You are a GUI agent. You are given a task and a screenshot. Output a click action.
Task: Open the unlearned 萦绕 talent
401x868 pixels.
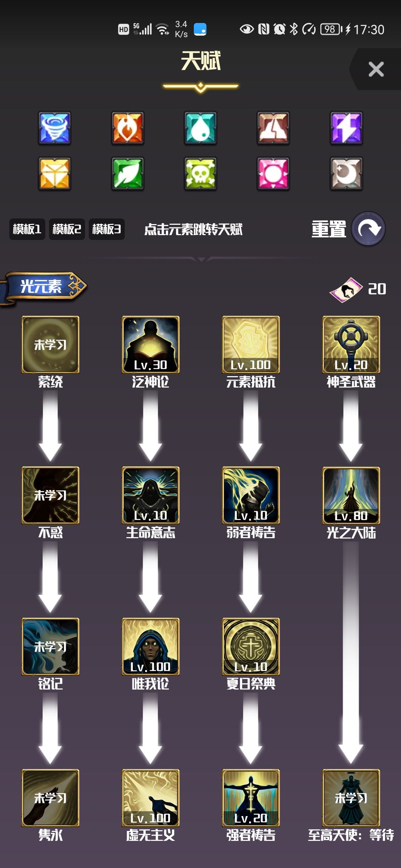point(50,345)
